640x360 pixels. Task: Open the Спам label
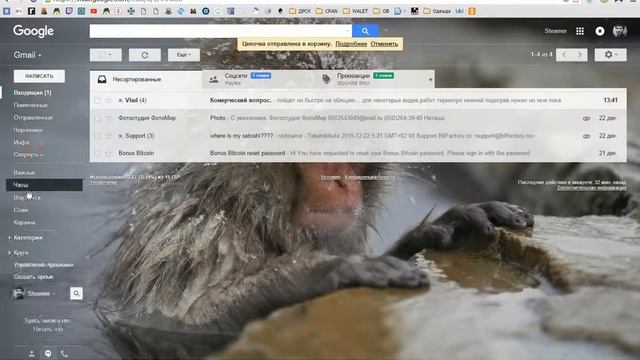21,210
